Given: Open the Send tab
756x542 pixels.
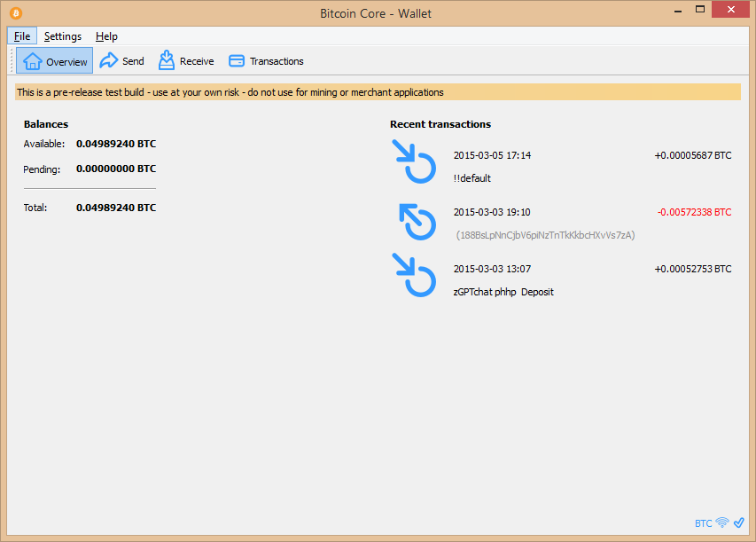Looking at the screenshot, I should coord(122,61).
